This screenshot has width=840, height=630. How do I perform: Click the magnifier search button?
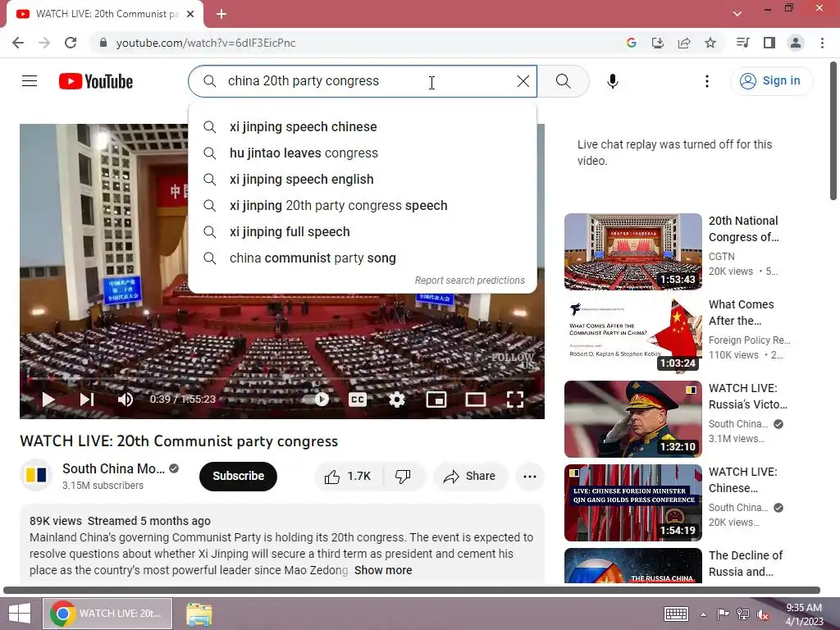[x=563, y=81]
